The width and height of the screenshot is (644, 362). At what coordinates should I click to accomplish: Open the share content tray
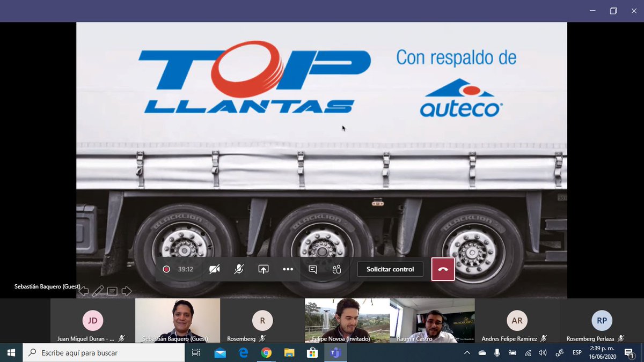coord(264,269)
